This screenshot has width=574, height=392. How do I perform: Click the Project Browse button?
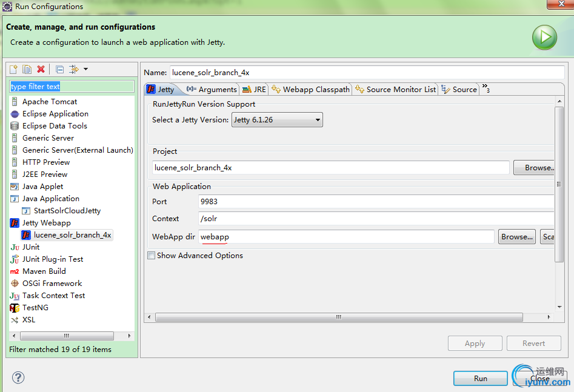coord(534,168)
